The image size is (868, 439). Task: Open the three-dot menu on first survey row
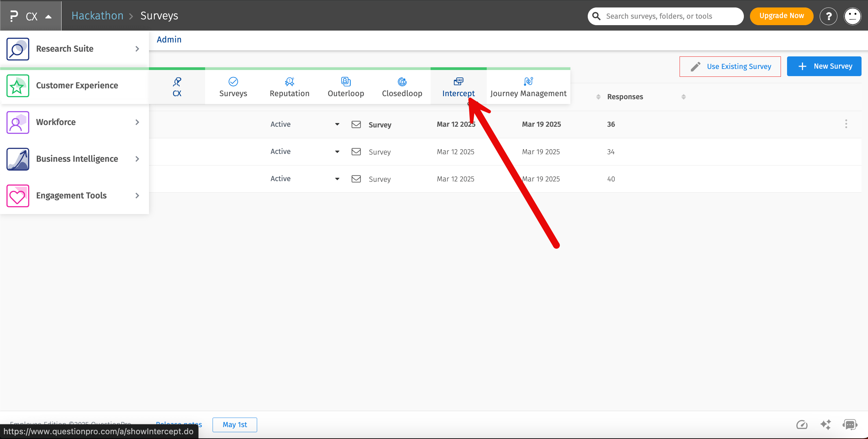(x=846, y=124)
